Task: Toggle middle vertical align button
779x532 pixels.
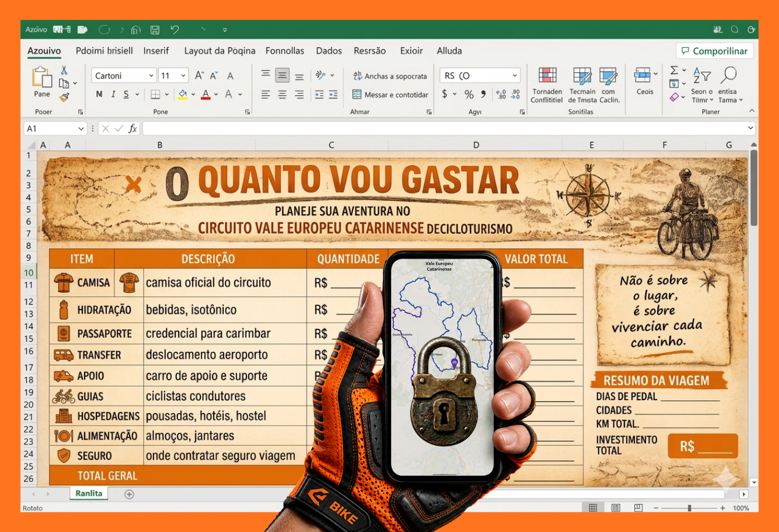Action: pyautogui.click(x=283, y=75)
